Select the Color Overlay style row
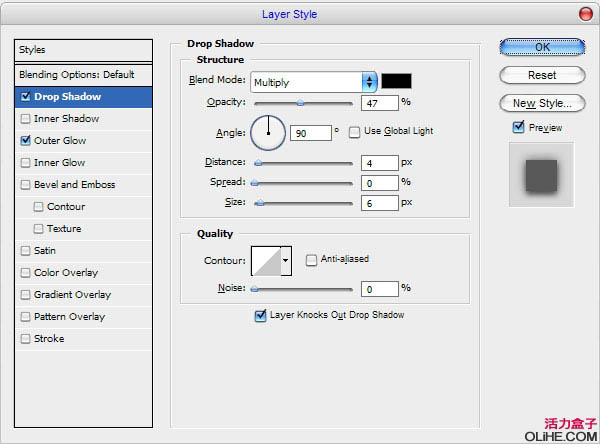Viewport: 600px width, 444px height. pos(83,273)
